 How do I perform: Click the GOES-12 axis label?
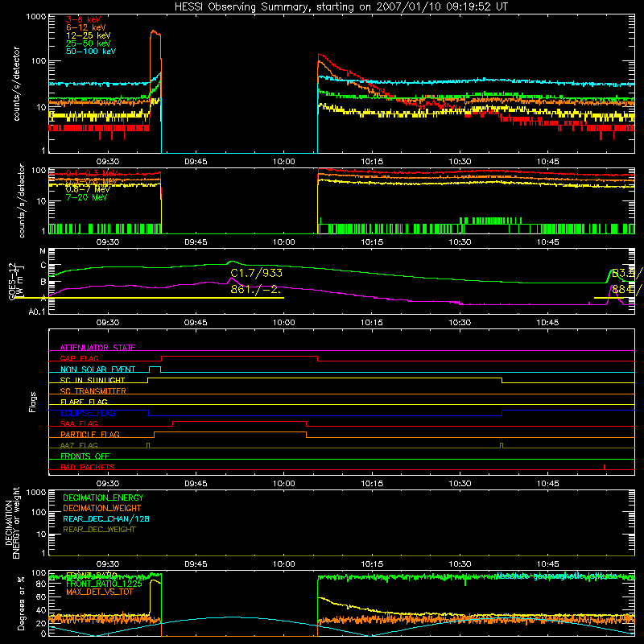[x=12, y=281]
